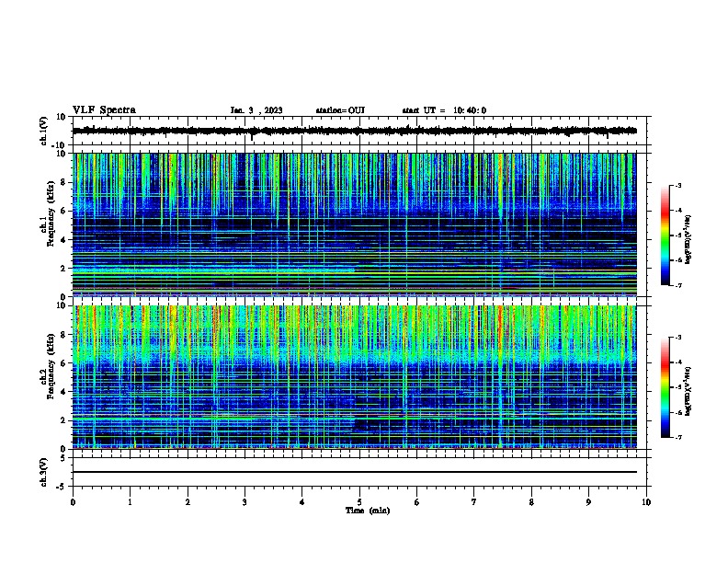Click the time axis tick label "0"
Image resolution: width=728 pixels, height=563 pixels.
tap(73, 502)
